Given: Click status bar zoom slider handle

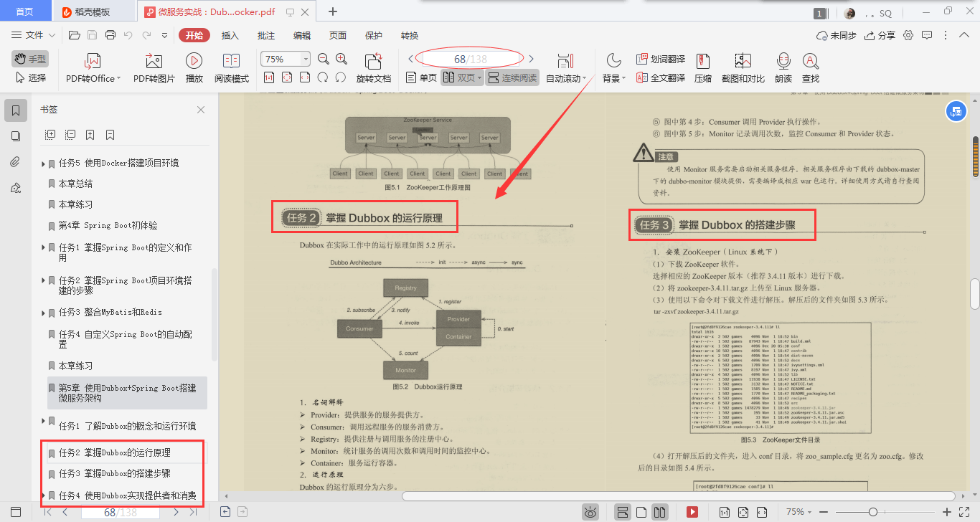Looking at the screenshot, I should [873, 512].
